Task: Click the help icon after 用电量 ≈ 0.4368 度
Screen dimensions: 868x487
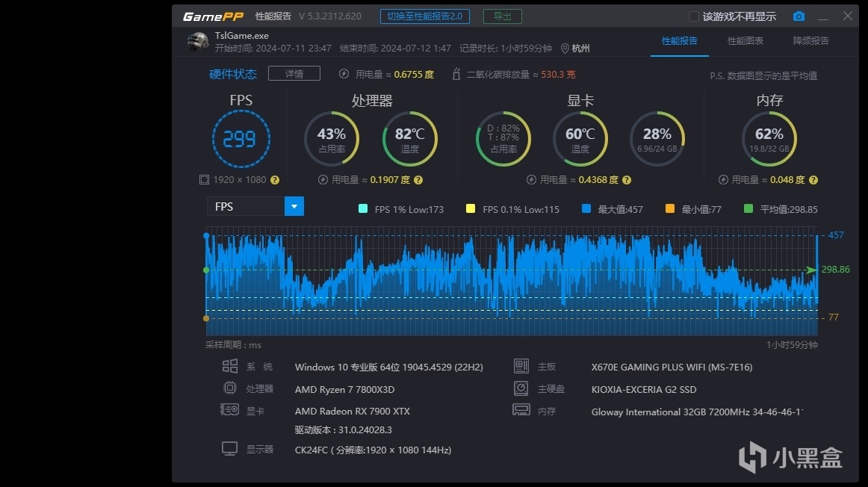Action: coord(626,180)
